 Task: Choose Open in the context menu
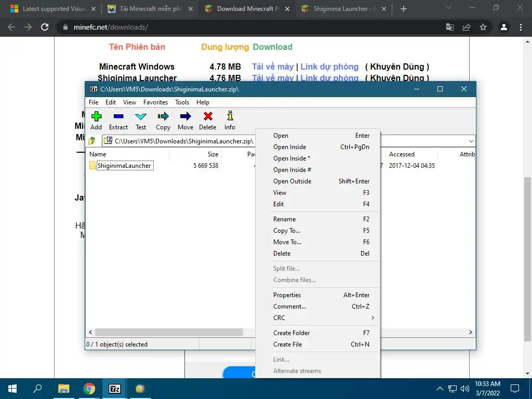(317, 136)
